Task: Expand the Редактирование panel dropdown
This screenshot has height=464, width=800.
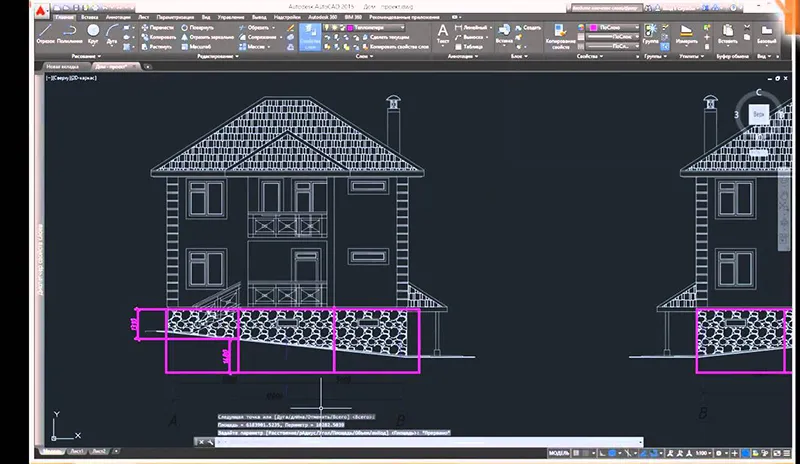Action: (216, 57)
